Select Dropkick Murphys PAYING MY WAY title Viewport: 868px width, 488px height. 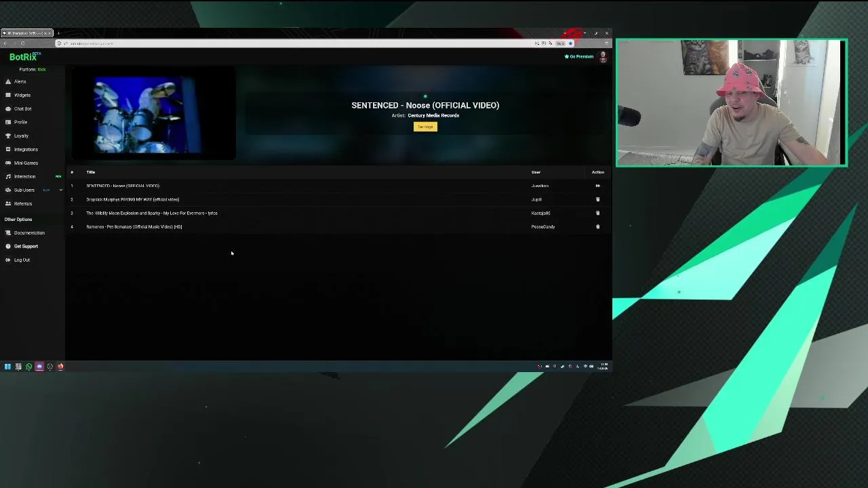click(133, 199)
